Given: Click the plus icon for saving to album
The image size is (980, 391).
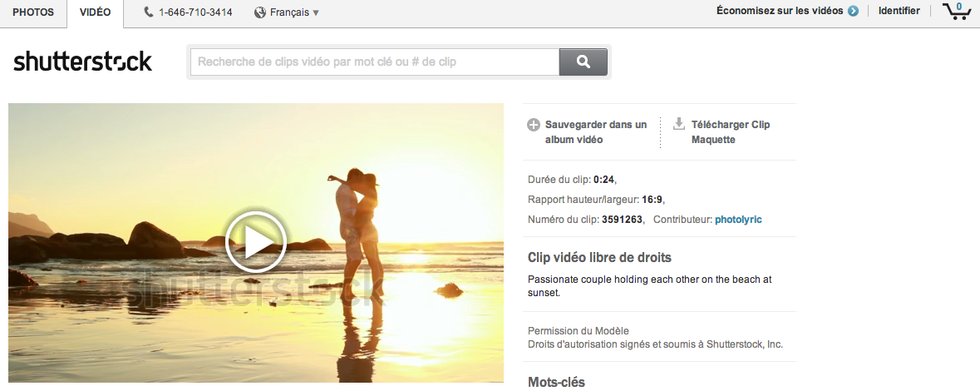Looking at the screenshot, I should coord(534,125).
